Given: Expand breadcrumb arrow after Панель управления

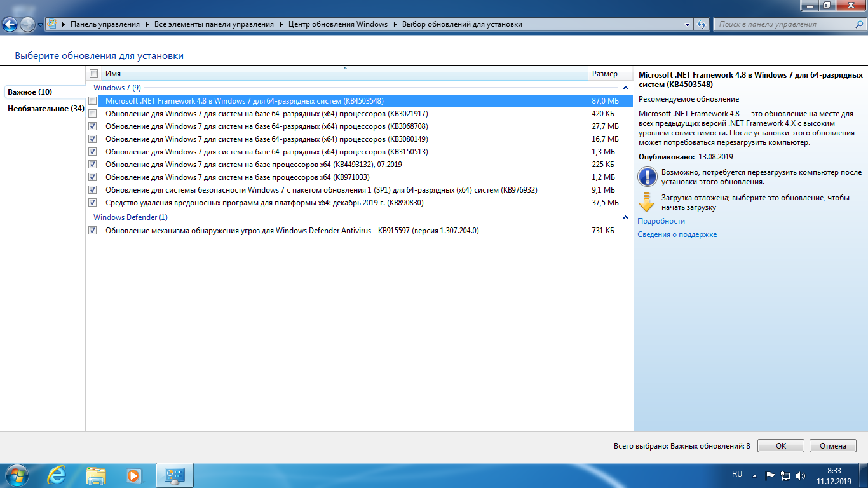Looking at the screenshot, I should pyautogui.click(x=147, y=24).
